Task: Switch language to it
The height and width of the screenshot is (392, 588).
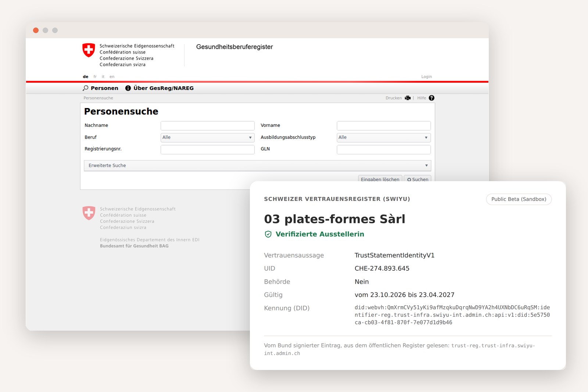Action: 103,77
